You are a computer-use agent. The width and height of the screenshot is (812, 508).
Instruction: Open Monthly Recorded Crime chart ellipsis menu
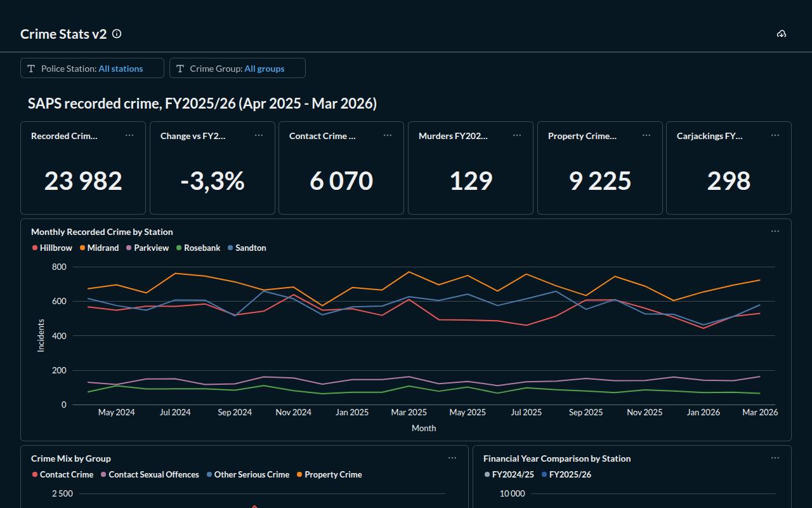[775, 231]
